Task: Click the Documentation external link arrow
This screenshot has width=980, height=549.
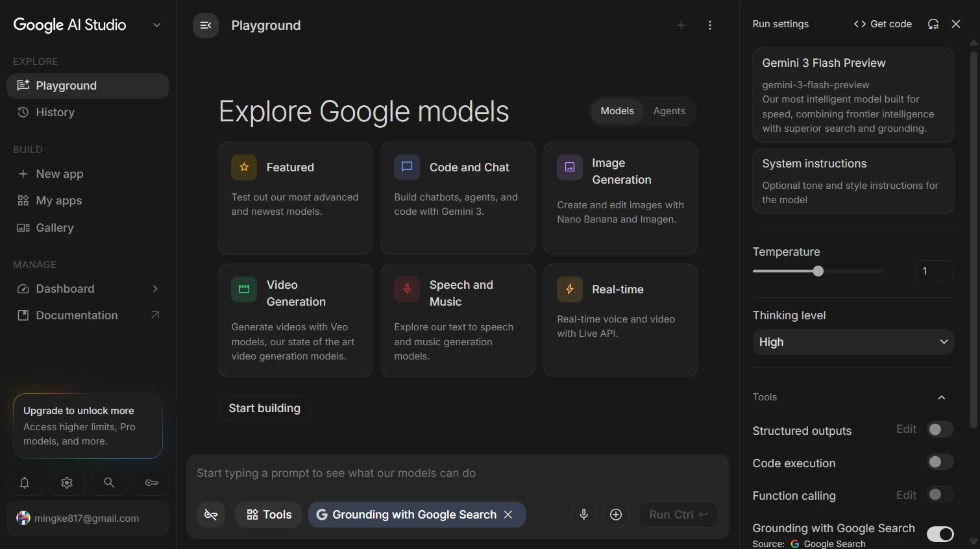Action: pos(155,315)
